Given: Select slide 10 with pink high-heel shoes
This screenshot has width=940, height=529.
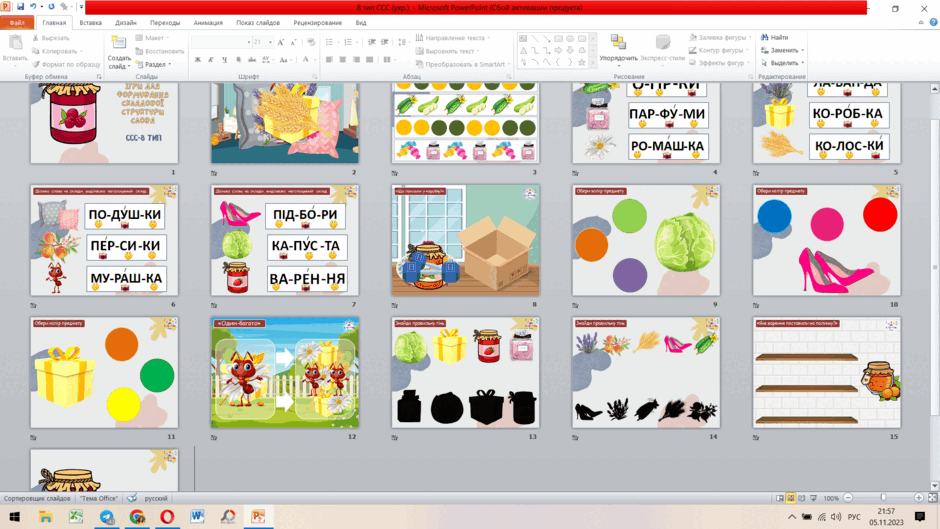Looking at the screenshot, I should pos(827,240).
